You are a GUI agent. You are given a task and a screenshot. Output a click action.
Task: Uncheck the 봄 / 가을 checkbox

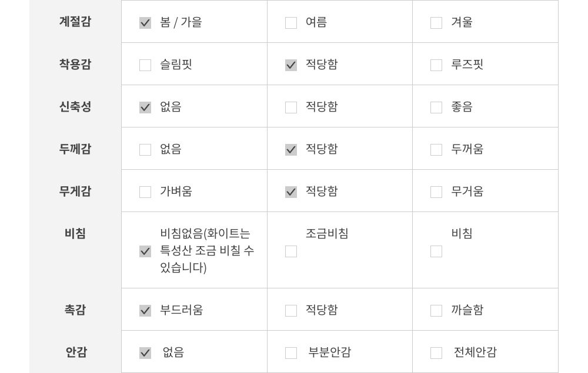(x=145, y=23)
